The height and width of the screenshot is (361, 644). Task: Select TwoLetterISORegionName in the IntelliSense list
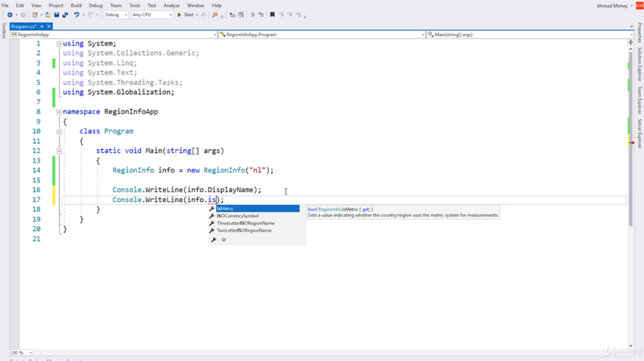tap(254, 231)
